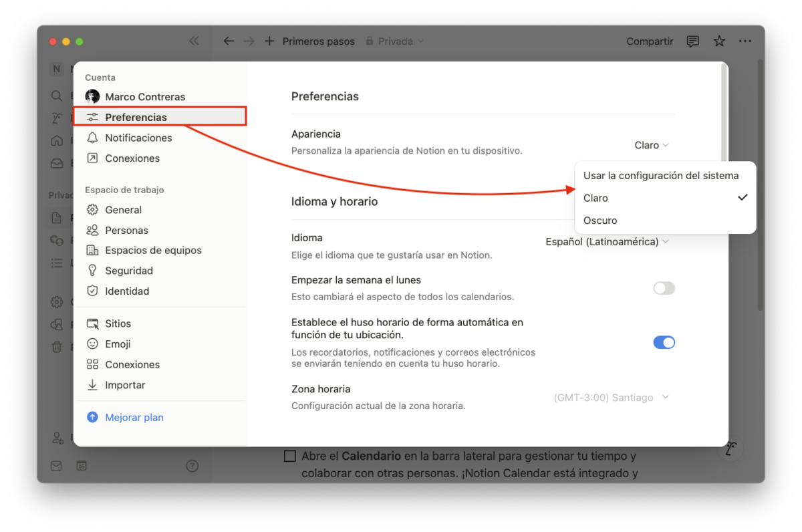The height and width of the screenshot is (532, 802).
Task: Click the Compartir button
Action: pyautogui.click(x=650, y=41)
